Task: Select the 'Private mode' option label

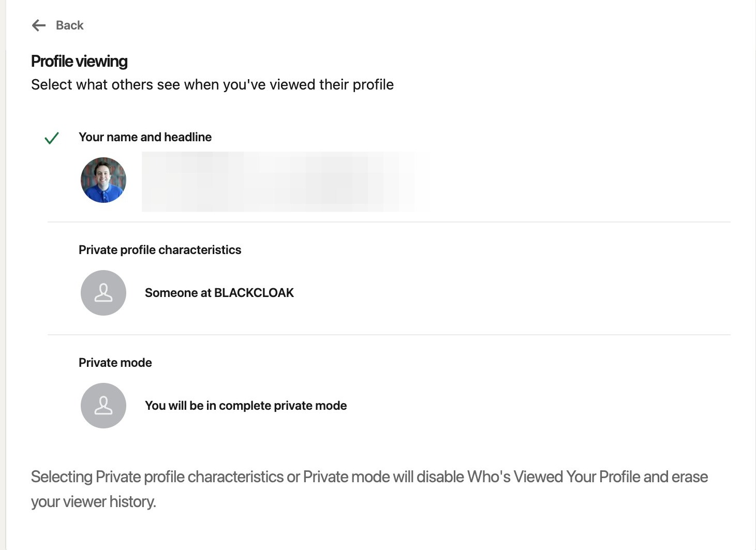Action: click(x=115, y=363)
